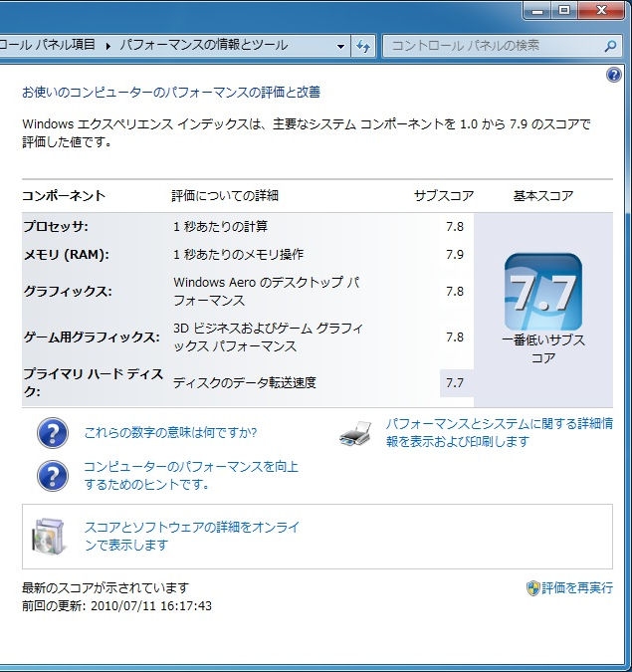The height and width of the screenshot is (672, 632).
Task: Click 前回の更新: 2010/07/11 16:17:43 text
Action: pyautogui.click(x=116, y=605)
